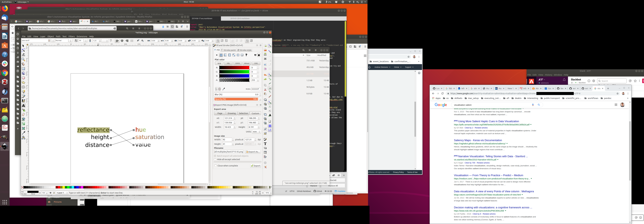Select the Eraser tool
The image size is (644, 224).
point(23,115)
